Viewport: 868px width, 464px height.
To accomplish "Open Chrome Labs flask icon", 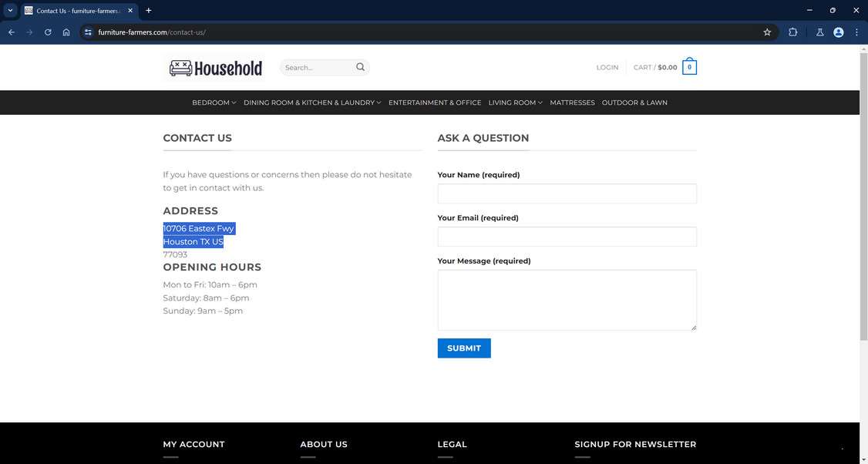I will pyautogui.click(x=820, y=32).
